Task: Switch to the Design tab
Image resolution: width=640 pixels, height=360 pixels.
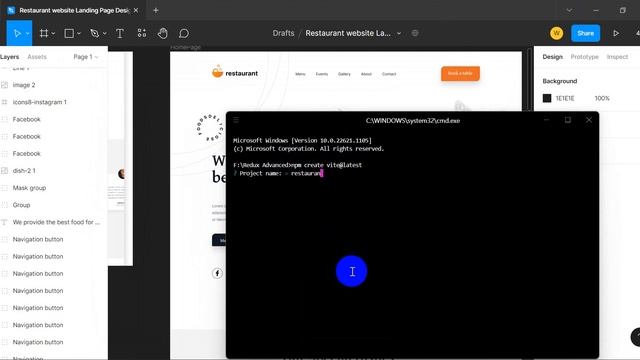Action: [552, 57]
